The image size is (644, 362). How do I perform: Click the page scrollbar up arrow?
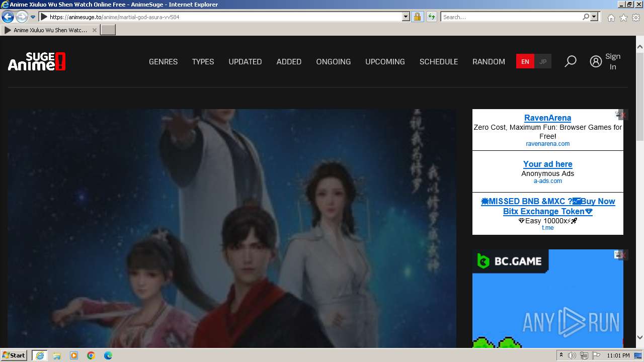(x=640, y=46)
